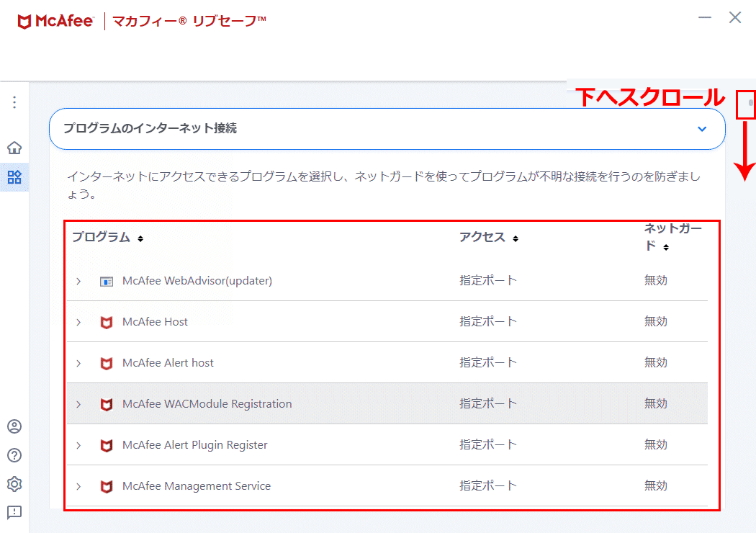Open the settings gear icon
Viewport: 756px width, 533px height.
[x=14, y=484]
